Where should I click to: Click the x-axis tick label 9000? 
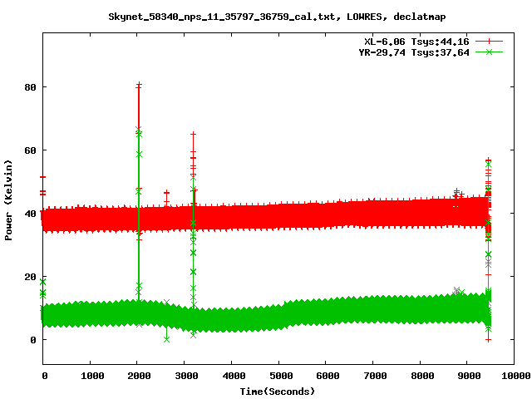click(469, 376)
